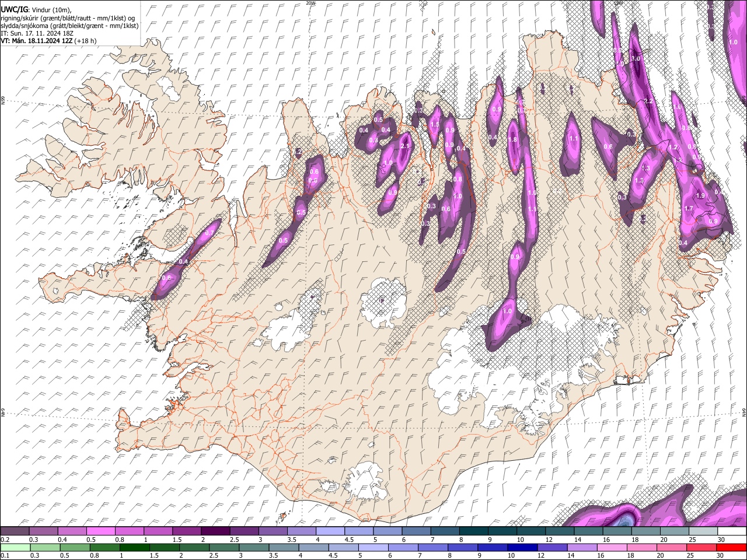747x560 pixels.
Task: Select the 14 light purple swatch, bottom legend row
Action: click(x=581, y=547)
